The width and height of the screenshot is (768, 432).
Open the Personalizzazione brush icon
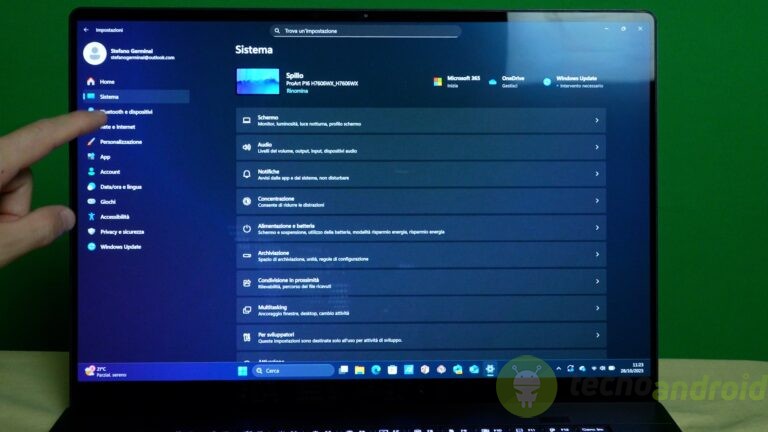[x=91, y=142]
